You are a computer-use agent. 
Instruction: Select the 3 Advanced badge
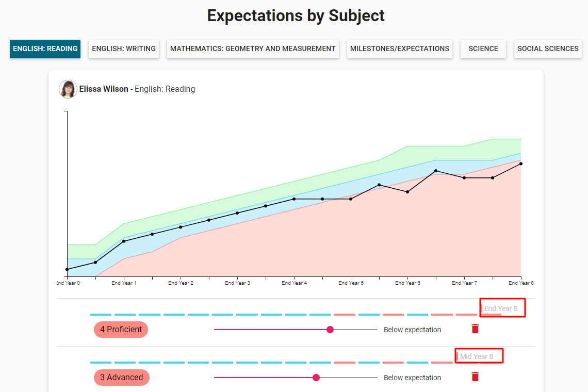[x=121, y=378]
